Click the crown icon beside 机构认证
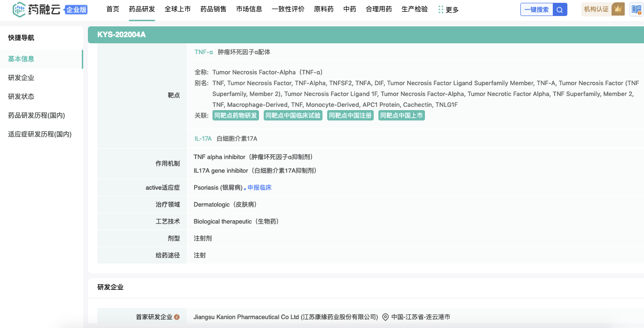Viewport: 644px width, 328px height. (618, 9)
